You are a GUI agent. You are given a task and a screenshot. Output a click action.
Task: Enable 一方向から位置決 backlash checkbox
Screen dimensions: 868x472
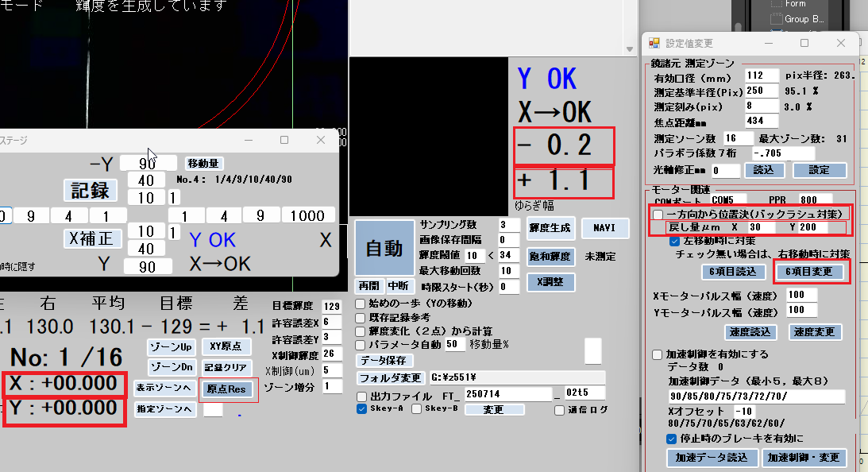click(x=658, y=215)
